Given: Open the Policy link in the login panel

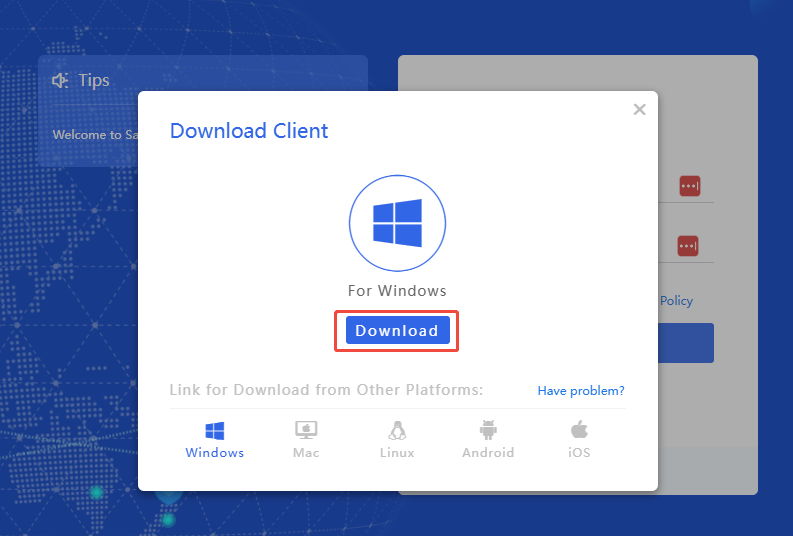Looking at the screenshot, I should tap(676, 301).
